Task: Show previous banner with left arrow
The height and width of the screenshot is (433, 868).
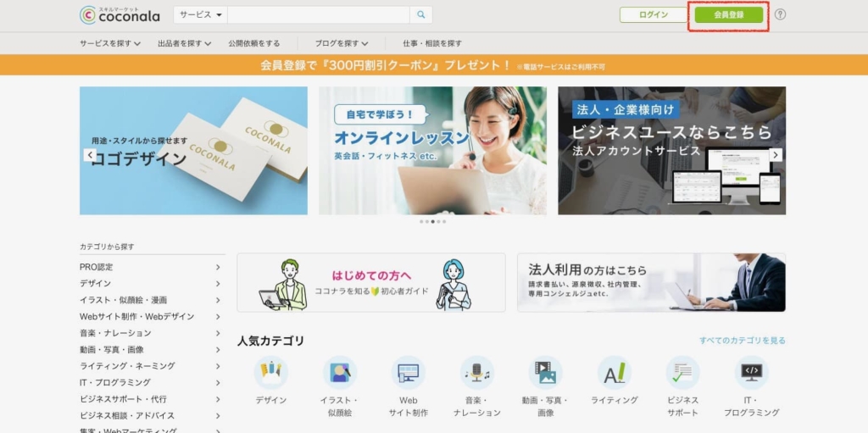Action: coord(90,155)
